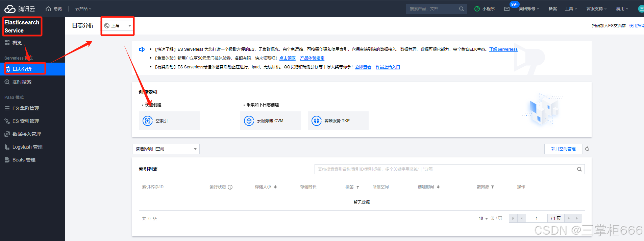Click the refresh icon beside 项目空间管理
The width and height of the screenshot is (644, 241).
587,149
